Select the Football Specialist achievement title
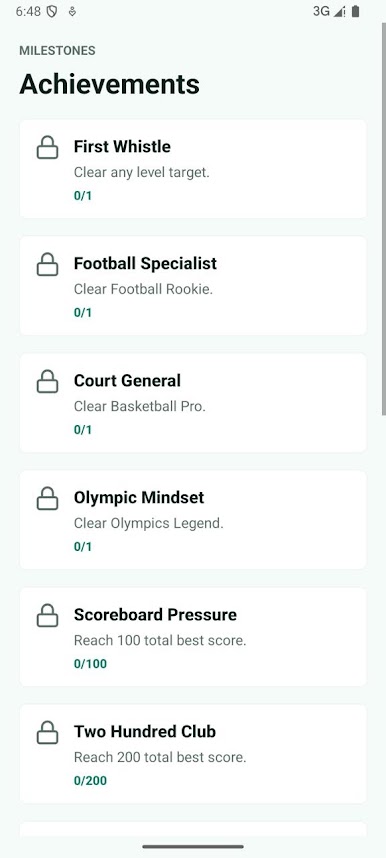 (145, 263)
